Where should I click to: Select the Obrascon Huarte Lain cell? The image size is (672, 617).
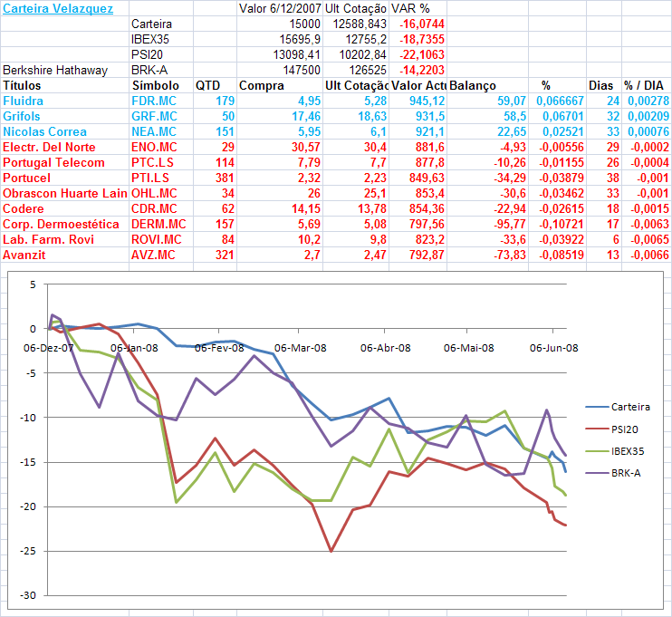64,193
